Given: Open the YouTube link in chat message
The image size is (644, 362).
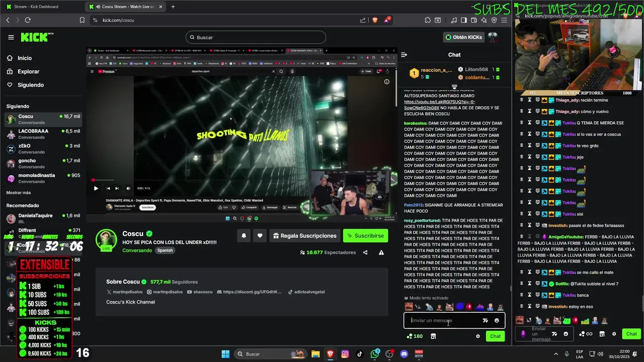Looking at the screenshot, I should pos(439,105).
